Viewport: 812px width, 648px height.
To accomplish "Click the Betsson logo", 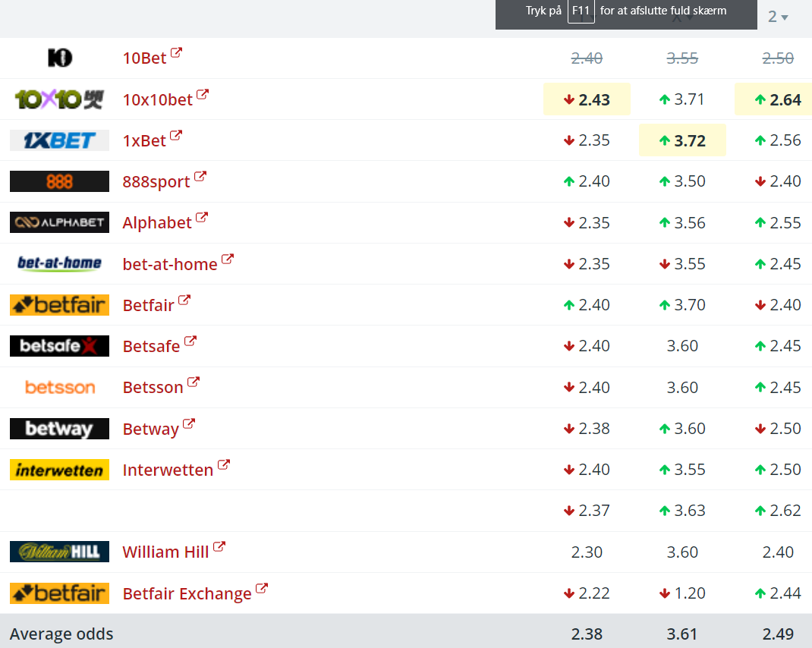I will tap(59, 387).
